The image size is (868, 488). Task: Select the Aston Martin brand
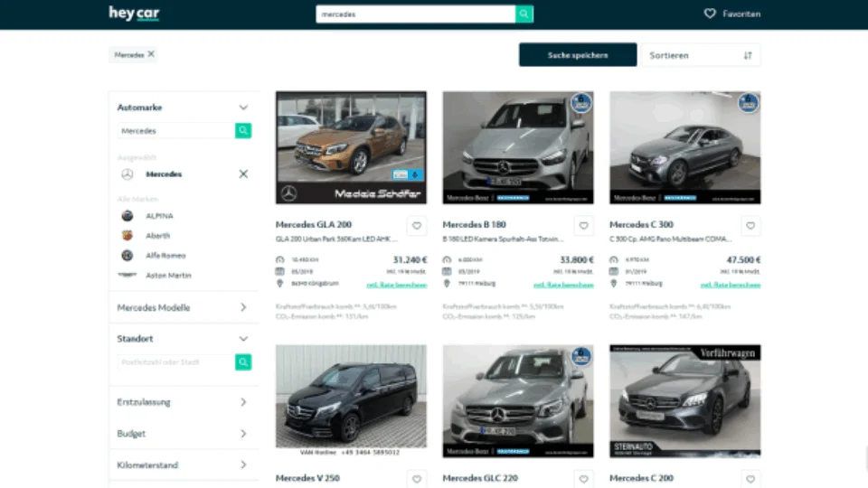(x=168, y=275)
